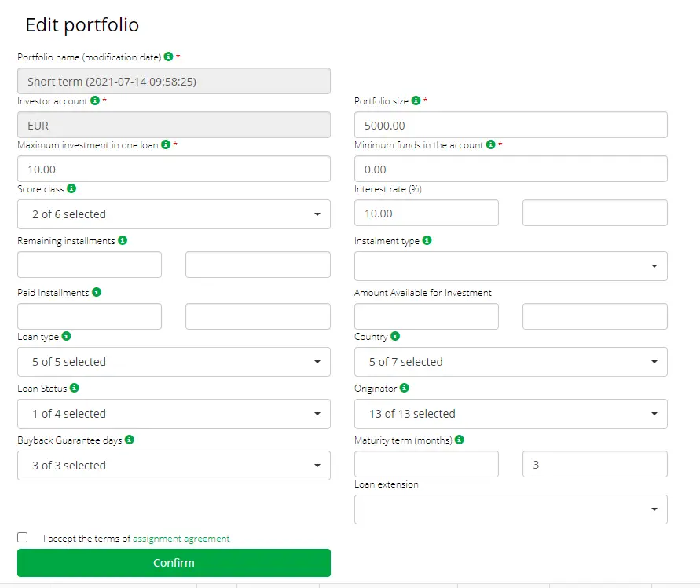The height and width of the screenshot is (588, 700).
Task: Expand the Instalment type dropdown
Action: 511,266
